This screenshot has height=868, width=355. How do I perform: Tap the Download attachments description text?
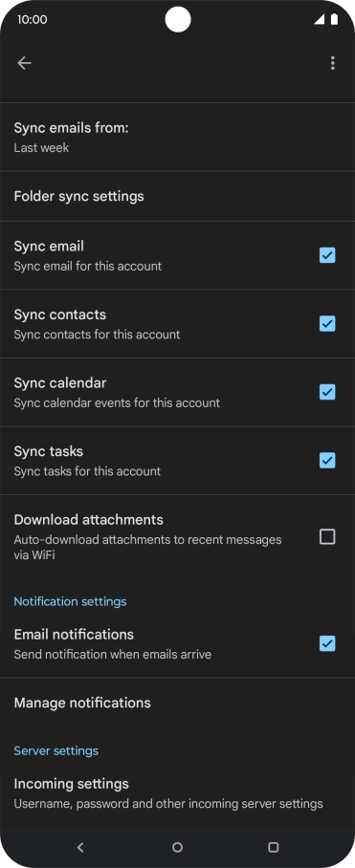point(148,547)
